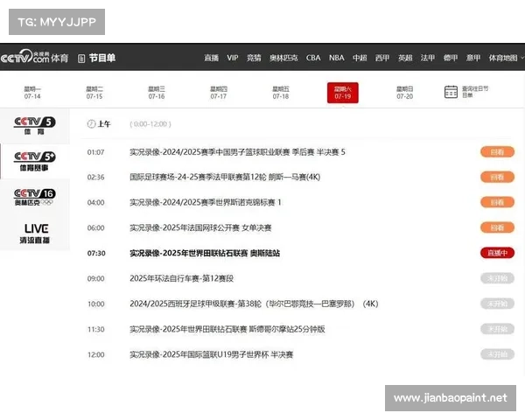Go to the 中超 section
525x420 pixels.
(x=360, y=58)
